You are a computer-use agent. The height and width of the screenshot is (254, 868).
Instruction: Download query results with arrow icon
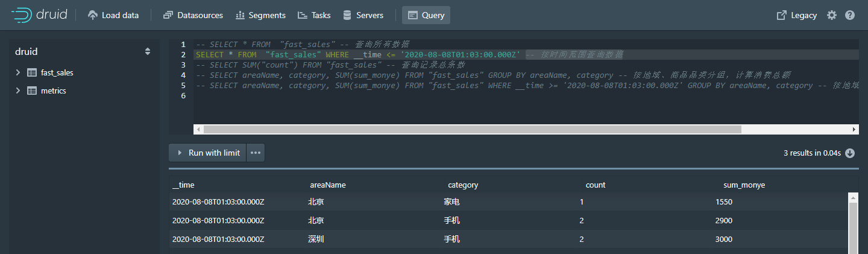point(850,153)
